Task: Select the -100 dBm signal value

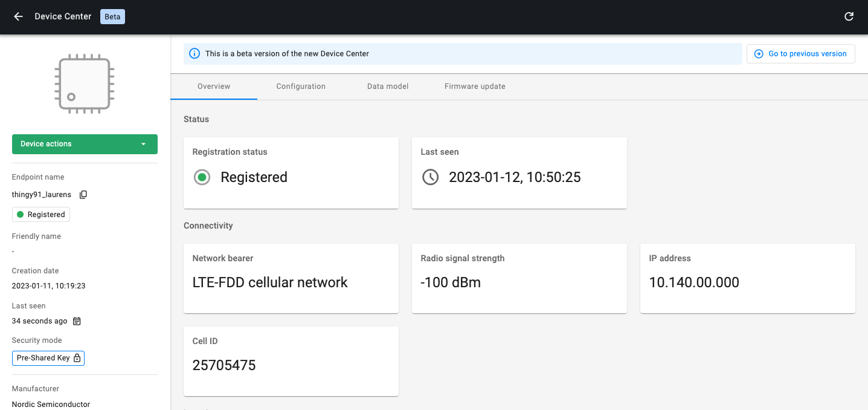Action: point(451,282)
